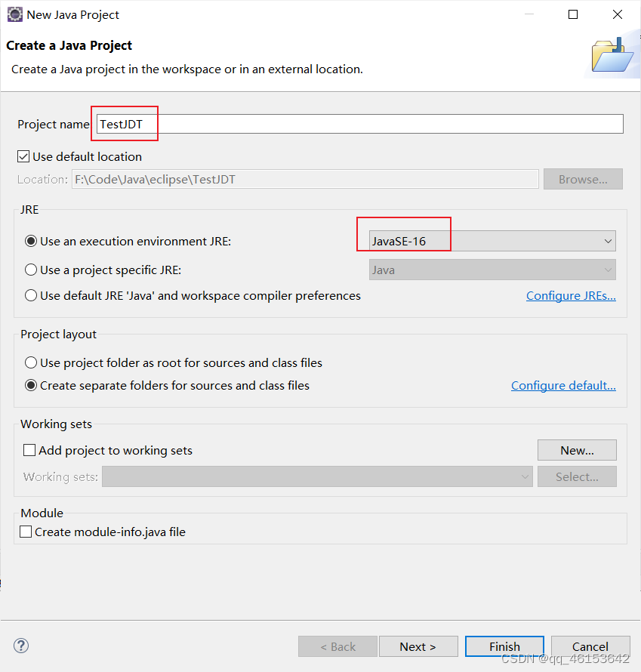
Task: Click the New Java Project title bar icon
Action: tap(14, 14)
